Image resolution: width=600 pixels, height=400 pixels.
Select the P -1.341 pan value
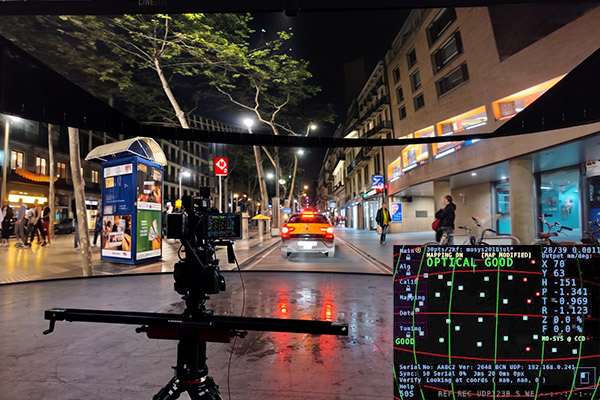(x=564, y=292)
